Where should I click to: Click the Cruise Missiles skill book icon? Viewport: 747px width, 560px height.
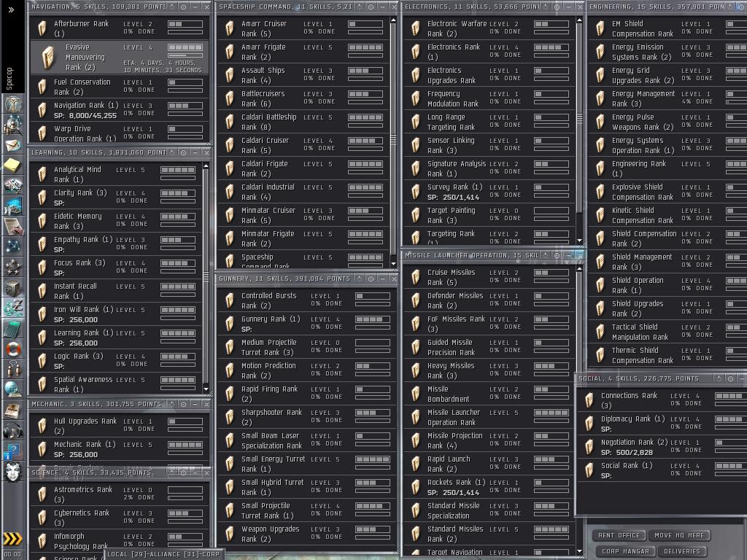coord(416,277)
